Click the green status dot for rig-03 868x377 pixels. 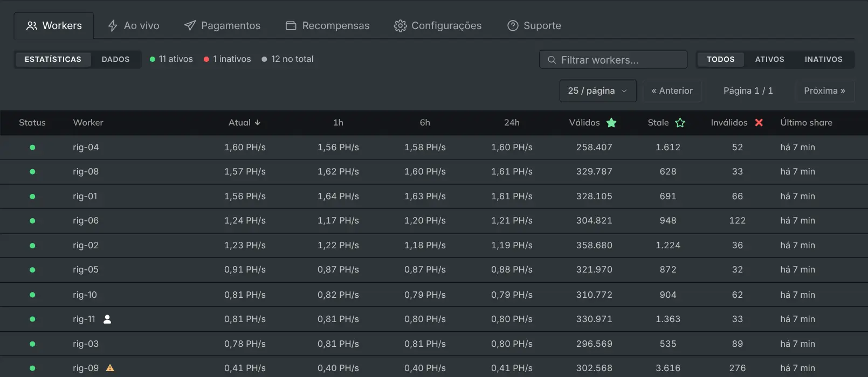point(32,344)
